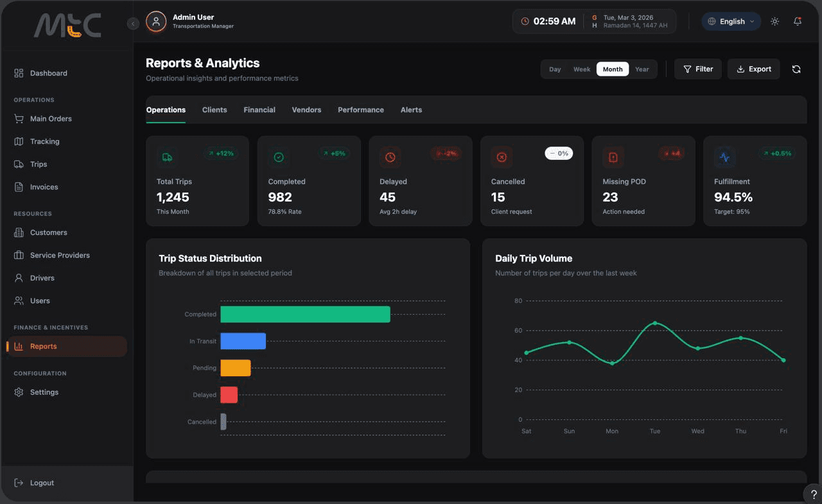Click the Export button
The image size is (822, 504).
(x=754, y=69)
